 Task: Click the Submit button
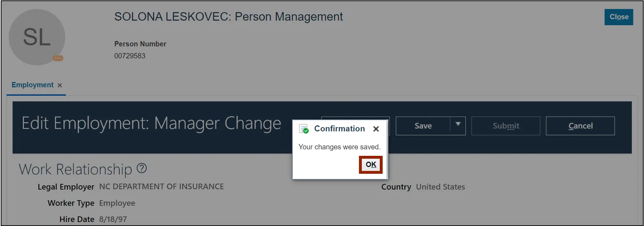(x=506, y=126)
